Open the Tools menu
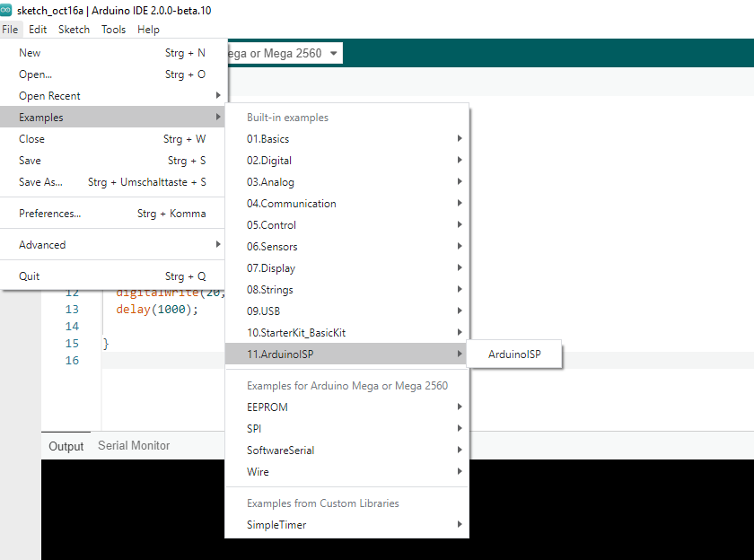Screen dimensions: 754x560 coord(113,30)
